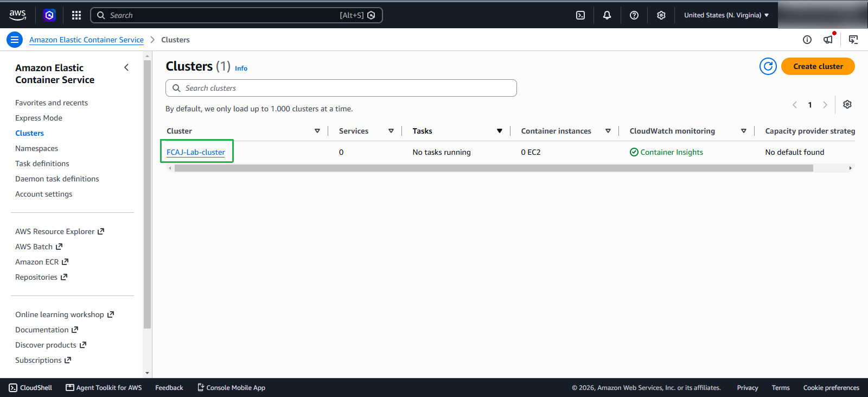Screen dimensions: 868x397
Task: Focus the Search clusters field
Action: tap(341, 88)
